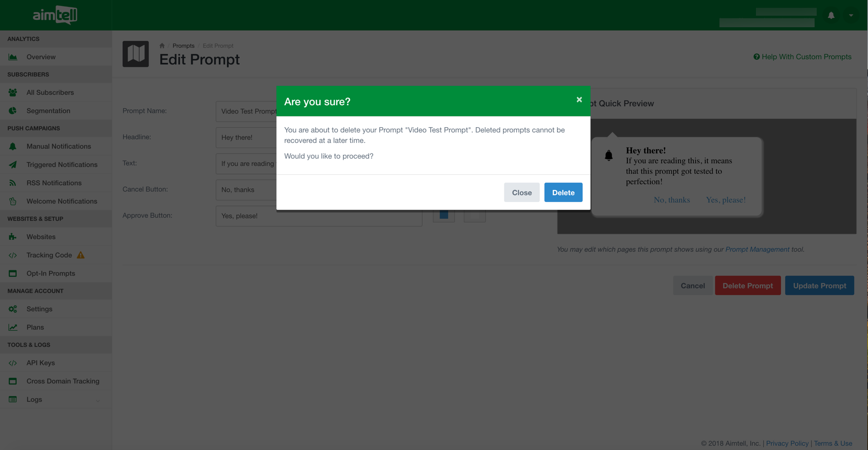Open the Prompt Management link
The image size is (868, 450).
pyautogui.click(x=757, y=250)
